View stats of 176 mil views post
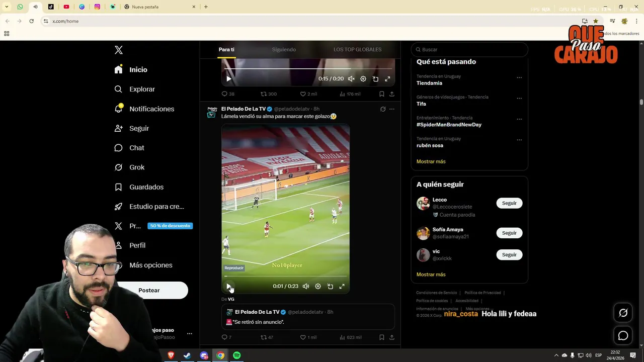 coord(350,94)
